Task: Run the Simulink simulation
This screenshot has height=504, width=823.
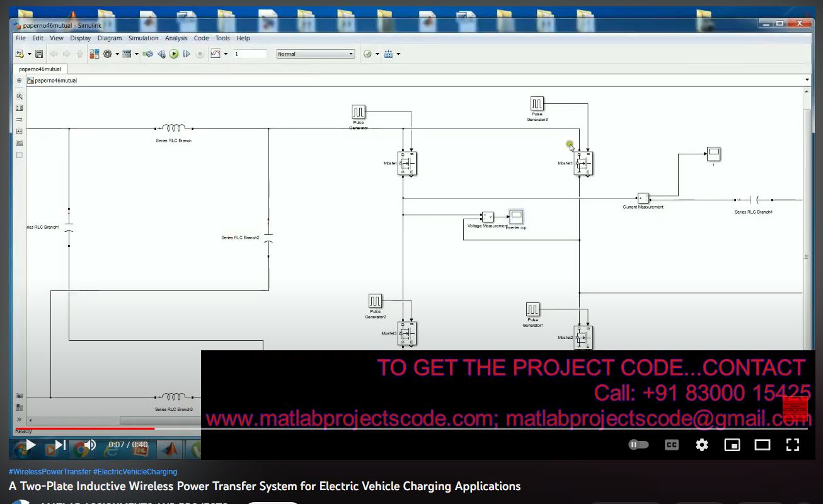Action: click(x=174, y=54)
